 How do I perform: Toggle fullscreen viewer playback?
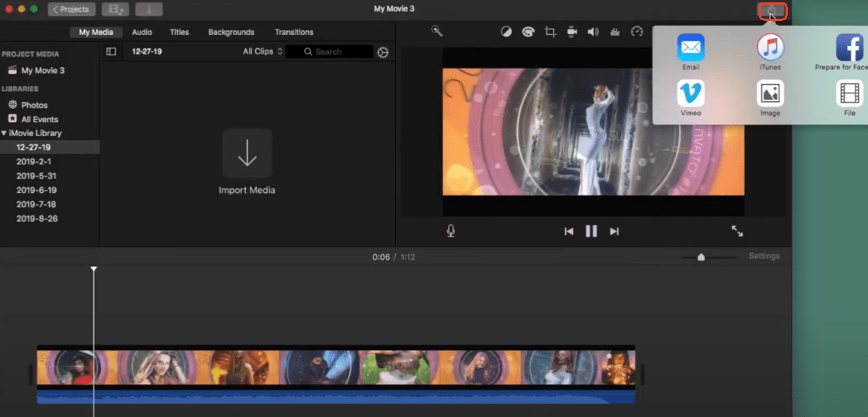pos(737,231)
